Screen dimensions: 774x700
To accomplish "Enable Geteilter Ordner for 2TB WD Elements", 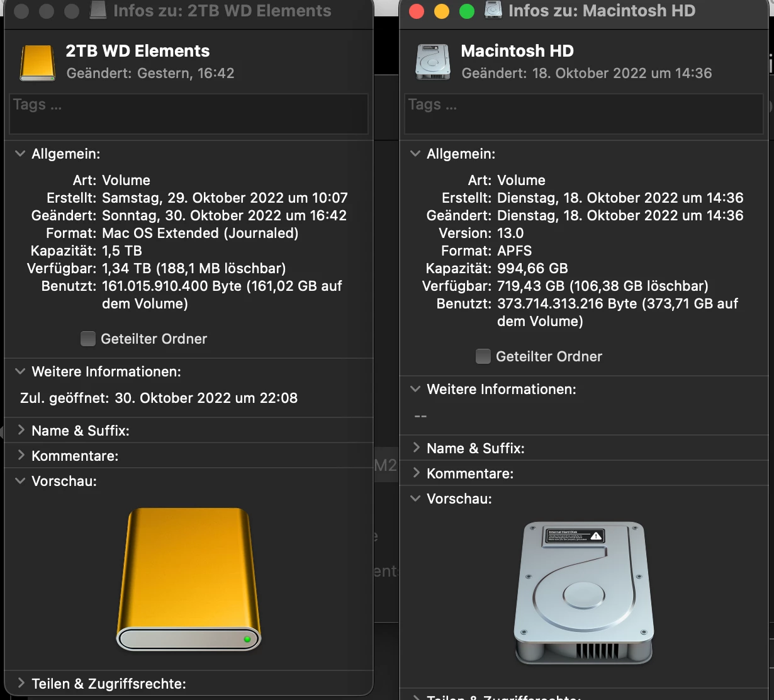I will [x=88, y=339].
